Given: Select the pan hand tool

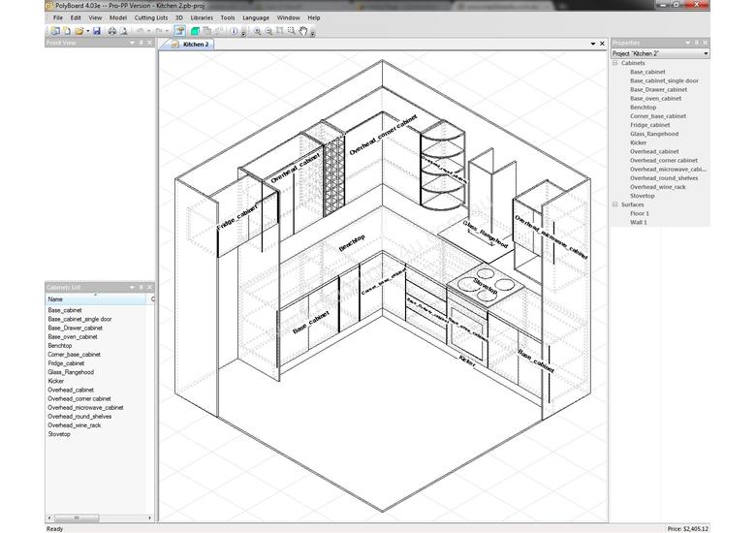Looking at the screenshot, I should 302,31.
